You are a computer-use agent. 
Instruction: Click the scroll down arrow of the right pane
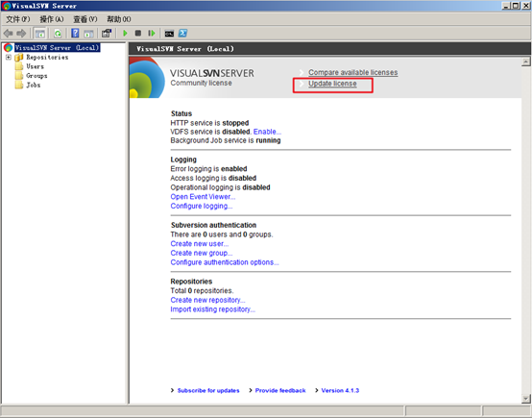click(x=526, y=399)
